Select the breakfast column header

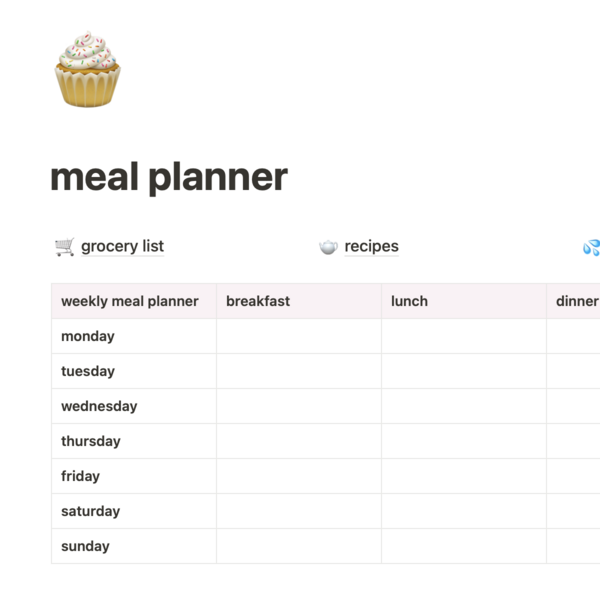click(x=299, y=301)
